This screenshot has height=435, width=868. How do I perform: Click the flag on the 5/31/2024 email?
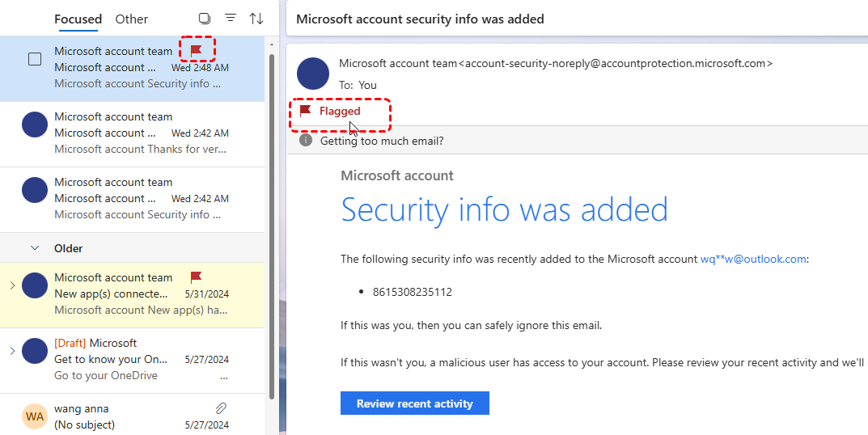click(x=196, y=277)
